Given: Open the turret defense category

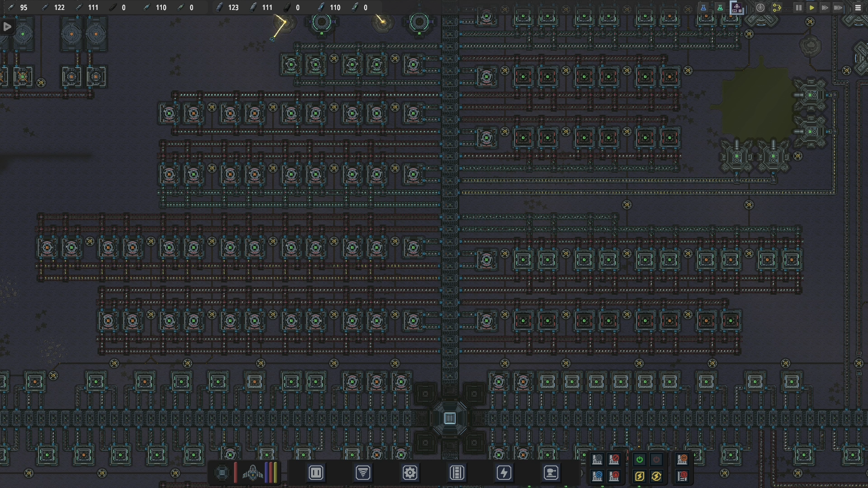Looking at the screenshot, I should coord(551,473).
